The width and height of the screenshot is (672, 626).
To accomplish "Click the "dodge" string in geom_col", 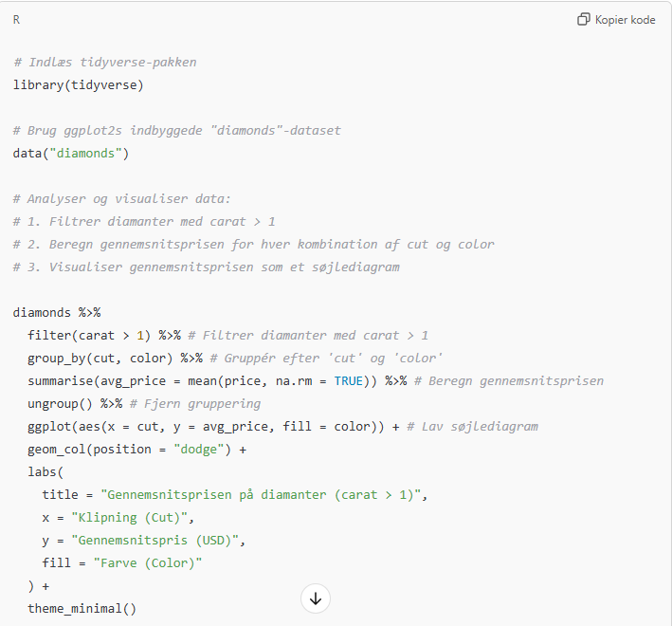I will (199, 450).
